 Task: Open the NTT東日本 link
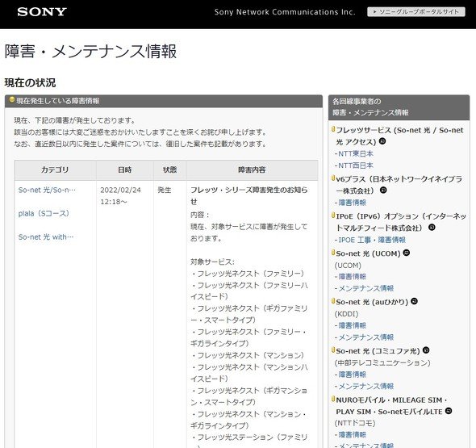tap(356, 153)
